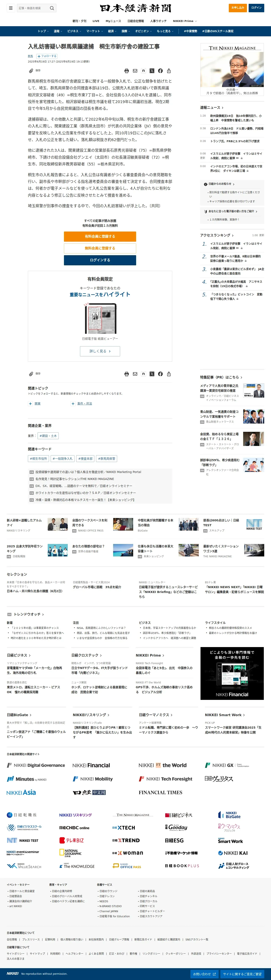Open share-sheet icon above the article
The height and width of the screenshot is (980, 271).
(x=169, y=71)
